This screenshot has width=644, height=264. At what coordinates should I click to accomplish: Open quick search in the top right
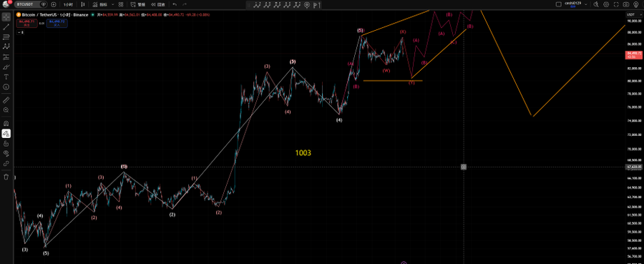[x=596, y=4]
